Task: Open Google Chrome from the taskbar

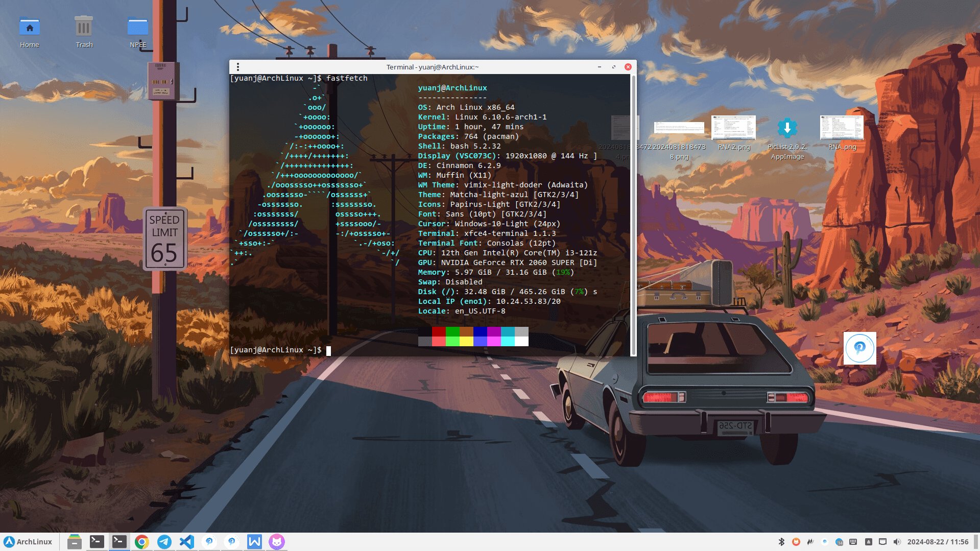Action: [x=142, y=542]
